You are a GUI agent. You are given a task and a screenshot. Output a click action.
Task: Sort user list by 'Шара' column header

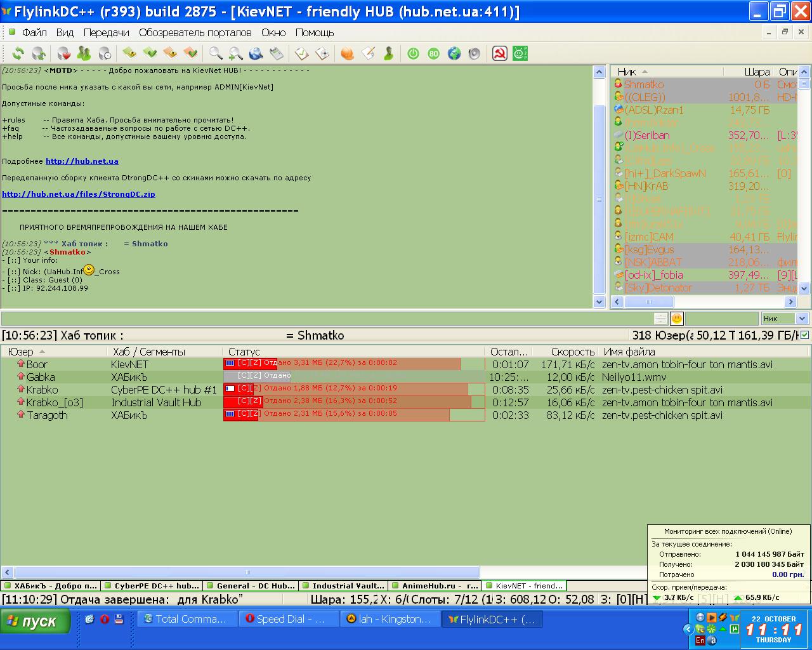pyautogui.click(x=756, y=72)
